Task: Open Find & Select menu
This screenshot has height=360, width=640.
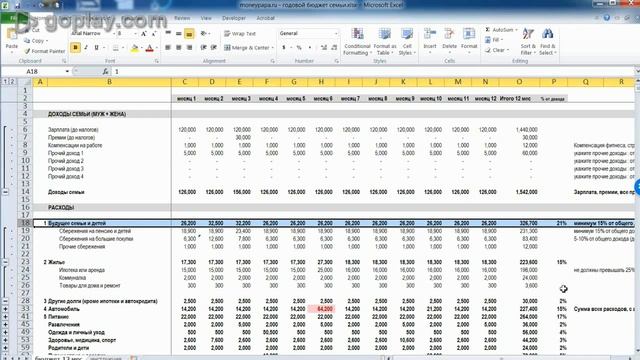Action: 547,42
